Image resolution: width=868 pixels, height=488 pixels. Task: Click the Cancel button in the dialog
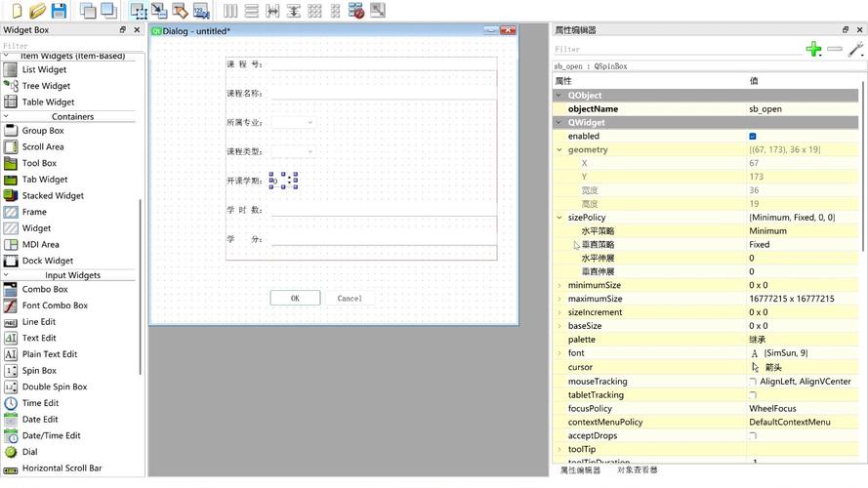[350, 299]
